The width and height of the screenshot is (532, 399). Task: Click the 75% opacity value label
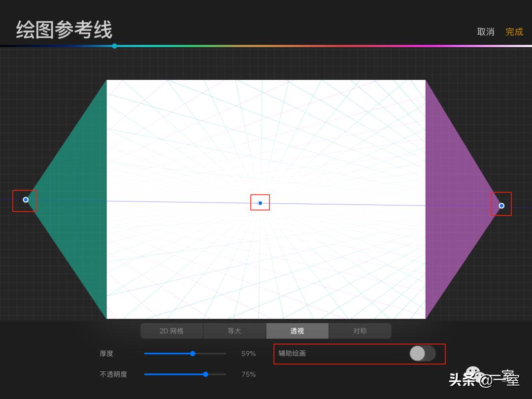point(248,374)
